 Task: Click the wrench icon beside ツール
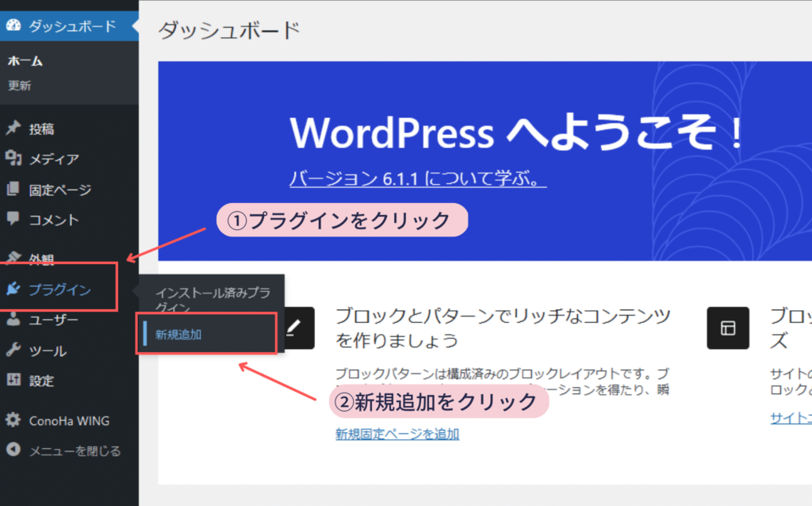13,350
